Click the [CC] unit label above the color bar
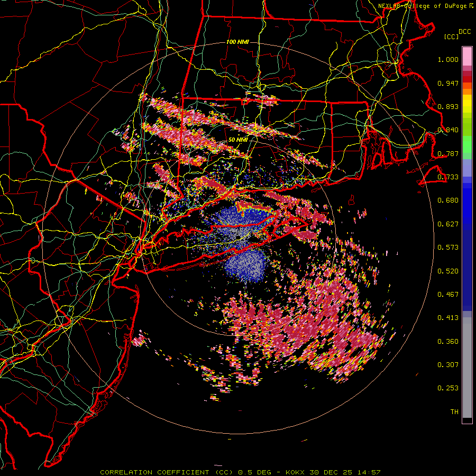This screenshot has height=476, width=476. tap(451, 36)
